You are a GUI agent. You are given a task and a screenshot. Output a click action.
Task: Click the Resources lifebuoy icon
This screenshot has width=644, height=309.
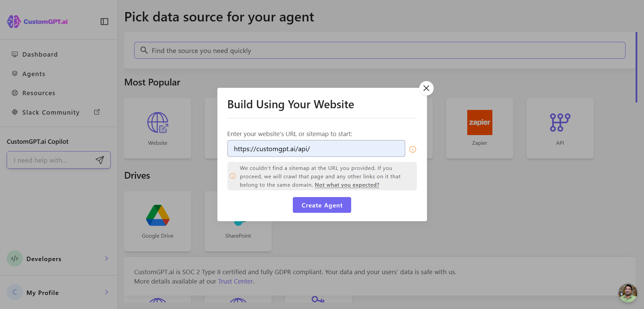(x=15, y=93)
